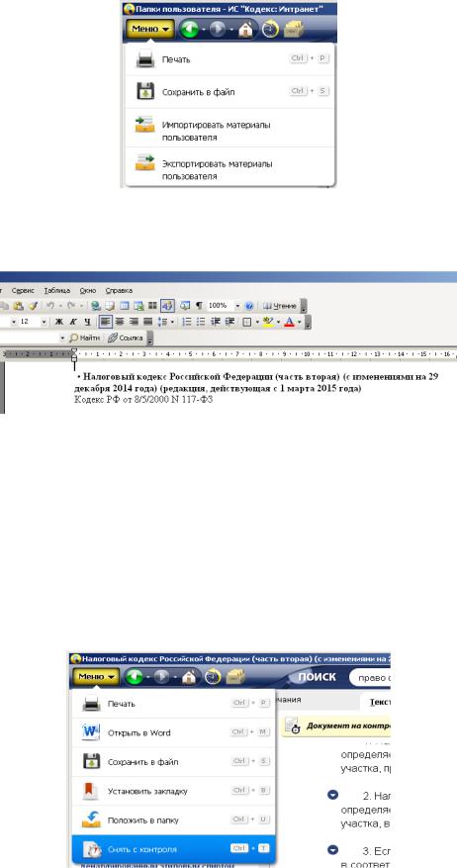Image resolution: width=457 pixels, height=868 pixels.
Task: Click the Undo arrow icon in Word
Action: pyautogui.click(x=49, y=306)
